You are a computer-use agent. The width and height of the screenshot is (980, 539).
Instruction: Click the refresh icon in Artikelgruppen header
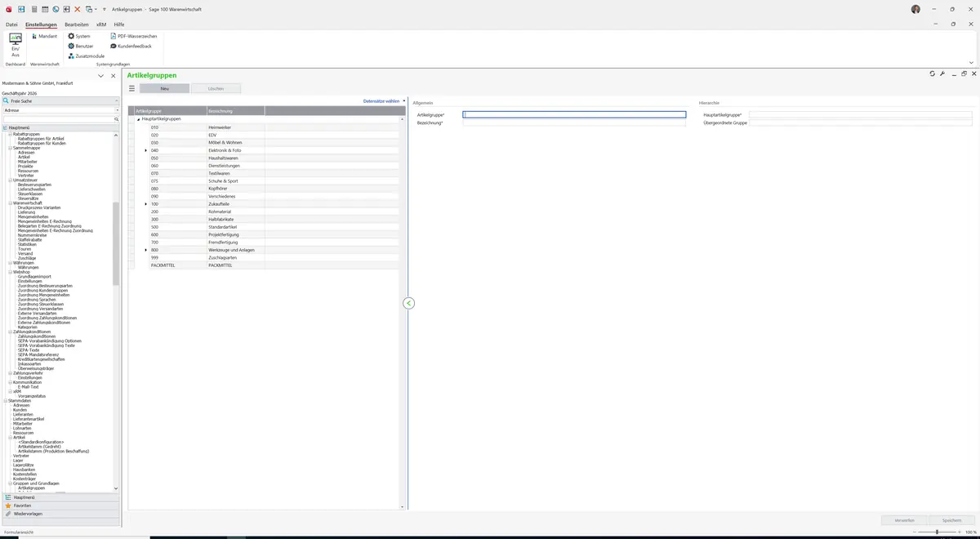tap(932, 73)
